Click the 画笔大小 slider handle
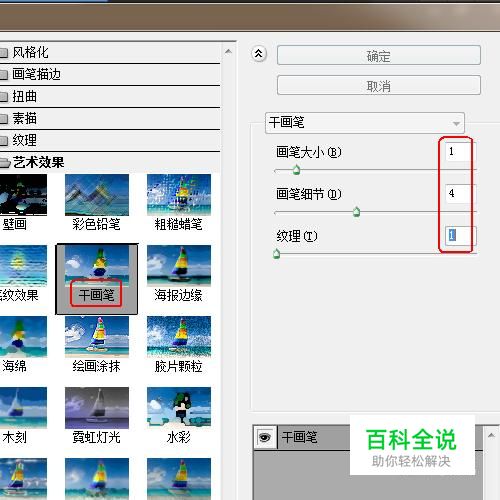This screenshot has height=500, width=500. pos(296,170)
